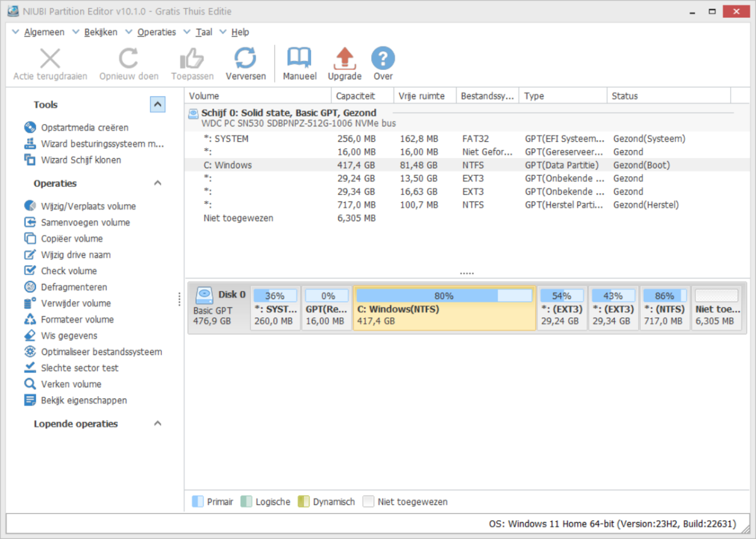Collapse the Operaties sidebar section
This screenshot has width=756, height=539.
pos(157,183)
